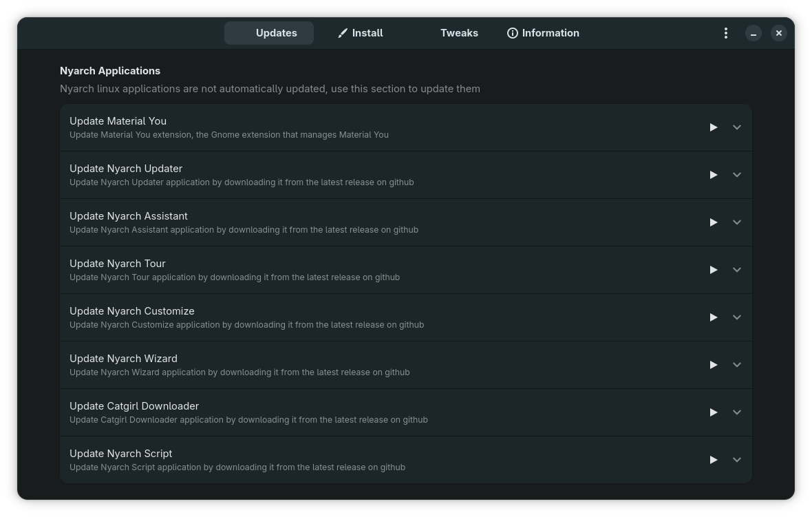Start the Nyarch Wizard update
The image size is (812, 517).
coord(714,365)
